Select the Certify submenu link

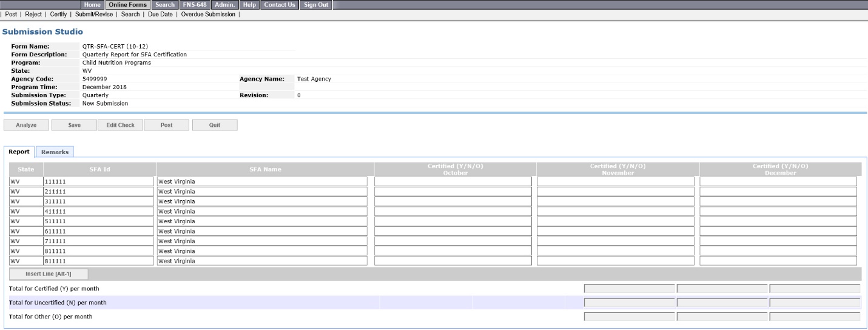(x=58, y=14)
